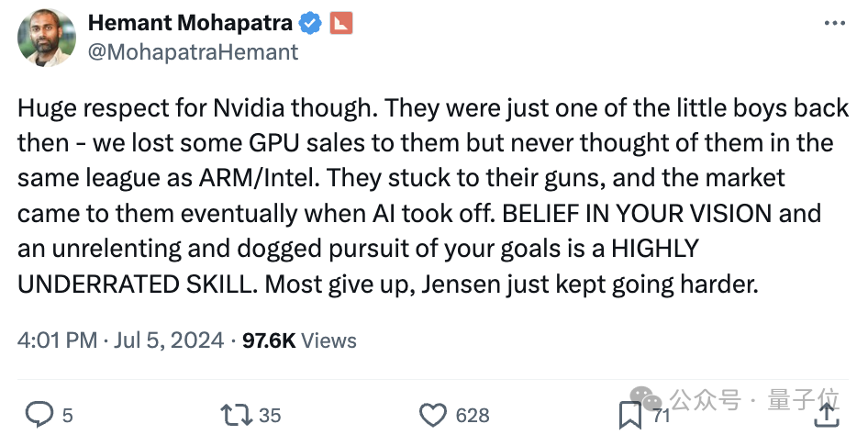Click the orange affiliate badge beside the name
This screenshot has height=435, width=868.
pyautogui.click(x=340, y=24)
